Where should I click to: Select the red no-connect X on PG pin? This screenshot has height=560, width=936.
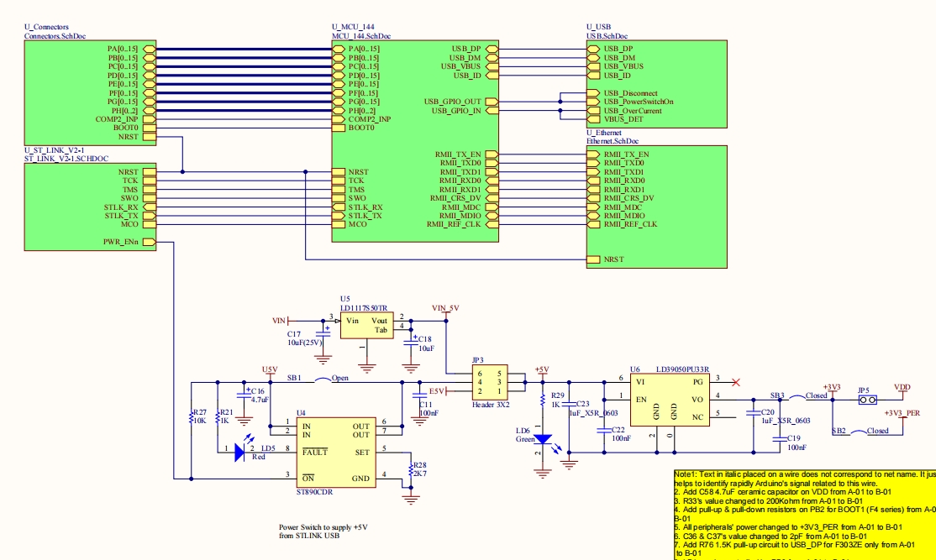736,383
